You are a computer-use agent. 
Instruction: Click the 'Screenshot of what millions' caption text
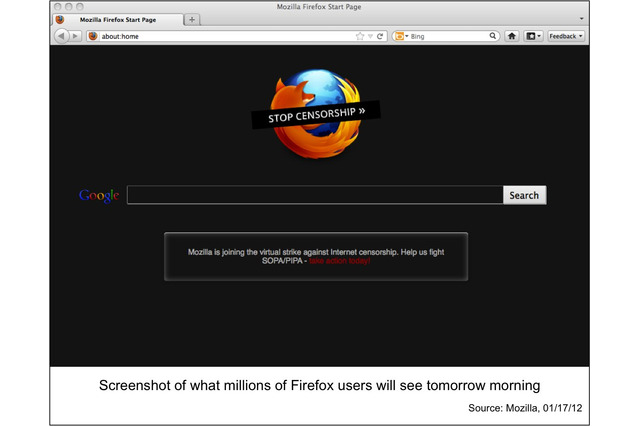[320, 385]
